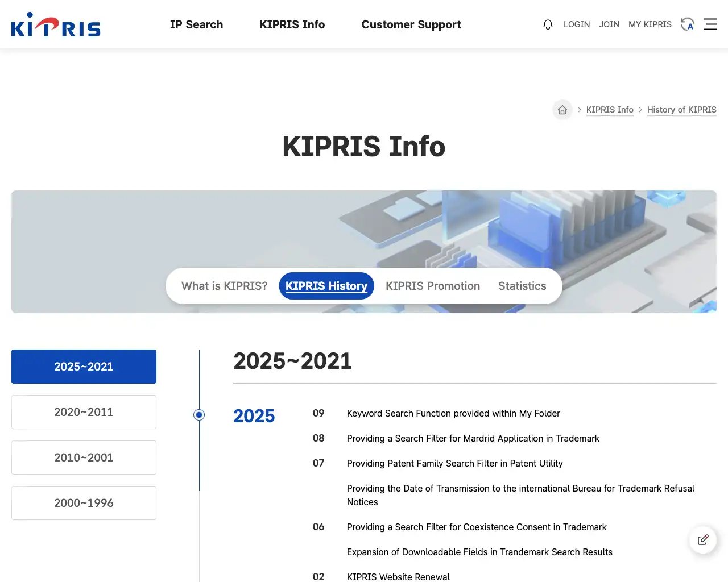Click 'KIPRIS Website Renewal' entry
728x582 pixels.
pyautogui.click(x=398, y=577)
